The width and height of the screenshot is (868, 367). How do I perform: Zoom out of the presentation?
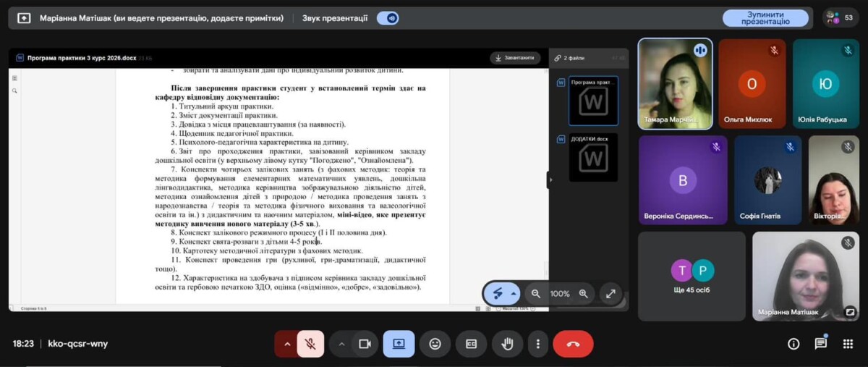point(536,294)
